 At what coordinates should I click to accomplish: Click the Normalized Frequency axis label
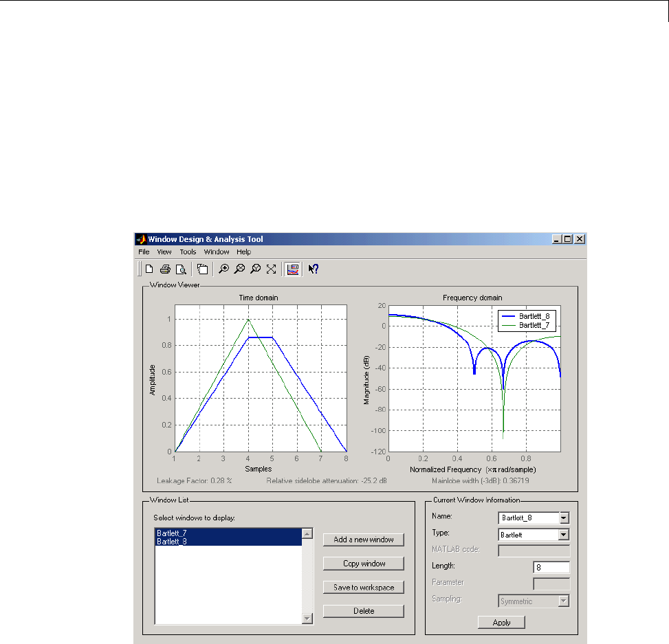473,469
